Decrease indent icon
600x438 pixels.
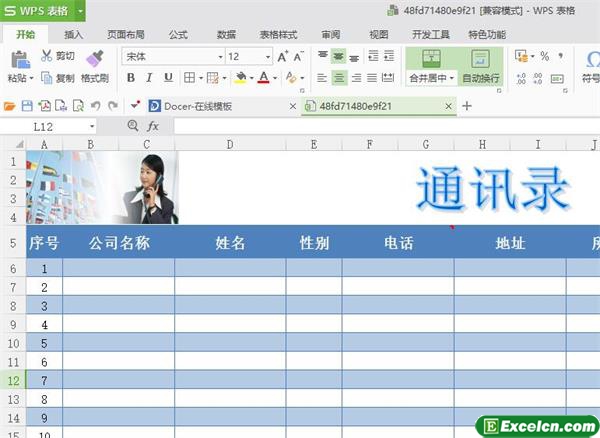coord(373,56)
